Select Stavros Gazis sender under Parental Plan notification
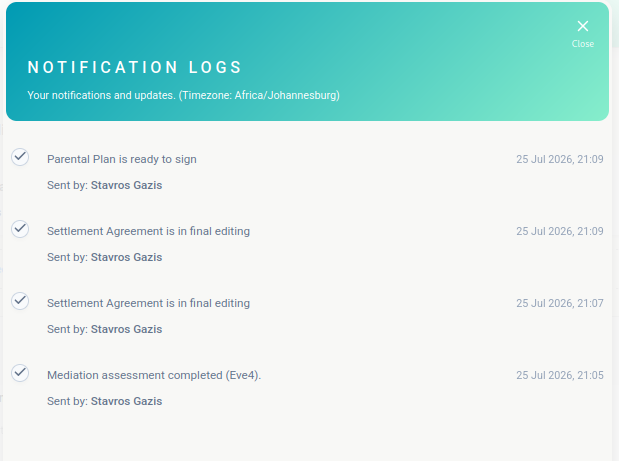 [126, 185]
